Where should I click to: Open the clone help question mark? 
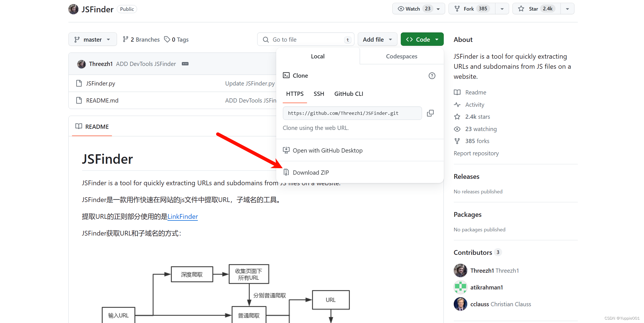(x=432, y=75)
